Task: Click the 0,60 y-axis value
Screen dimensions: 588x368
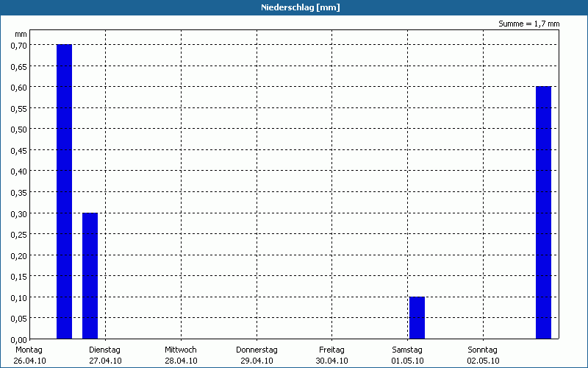Action: (x=19, y=88)
